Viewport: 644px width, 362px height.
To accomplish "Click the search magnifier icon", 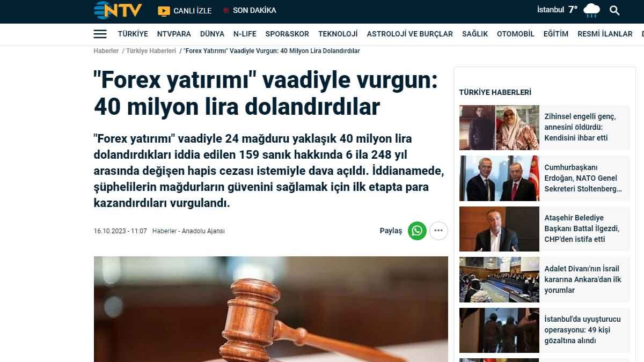I will coord(614,10).
